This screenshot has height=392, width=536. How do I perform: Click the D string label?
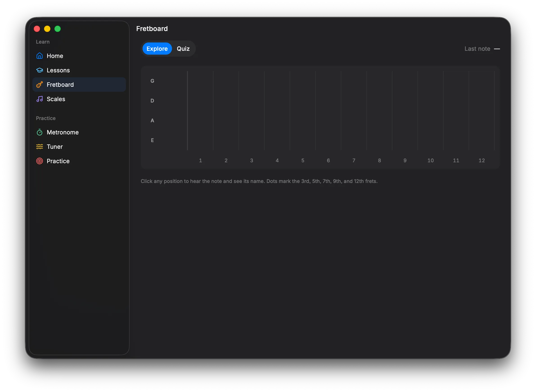pyautogui.click(x=152, y=101)
